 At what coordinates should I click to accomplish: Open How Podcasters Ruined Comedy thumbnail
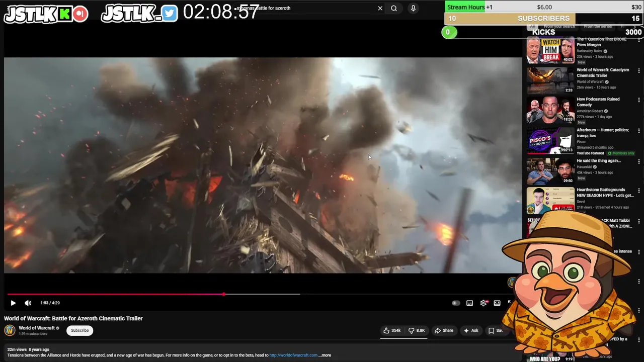point(550,110)
